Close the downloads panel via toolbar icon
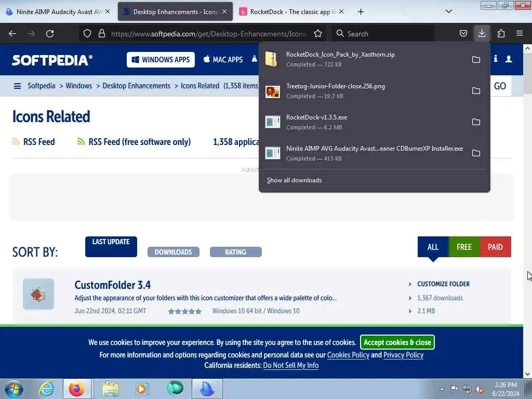 pos(482,33)
